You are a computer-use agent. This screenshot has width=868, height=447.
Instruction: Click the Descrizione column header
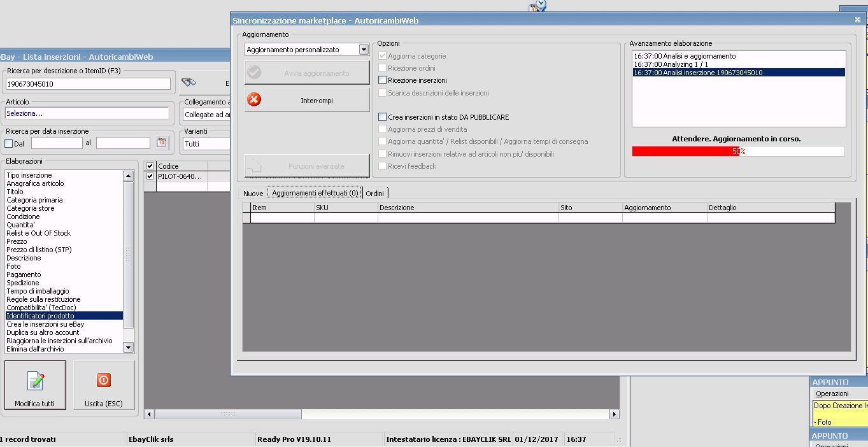click(468, 208)
